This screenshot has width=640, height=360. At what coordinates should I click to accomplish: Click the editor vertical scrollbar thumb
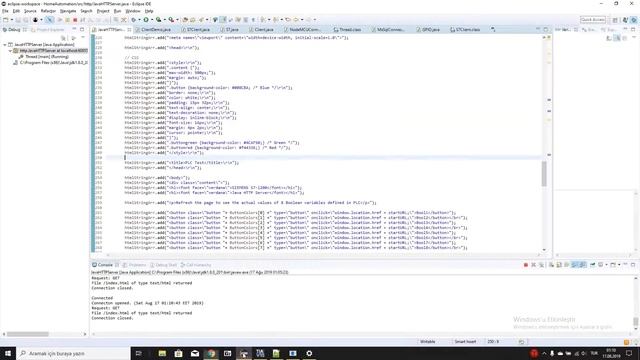pos(544,173)
